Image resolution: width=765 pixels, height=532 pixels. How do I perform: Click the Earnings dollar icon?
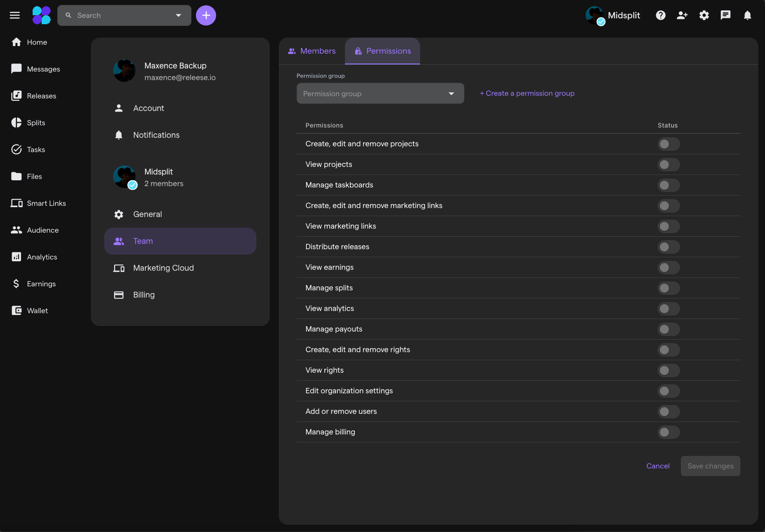point(17,284)
